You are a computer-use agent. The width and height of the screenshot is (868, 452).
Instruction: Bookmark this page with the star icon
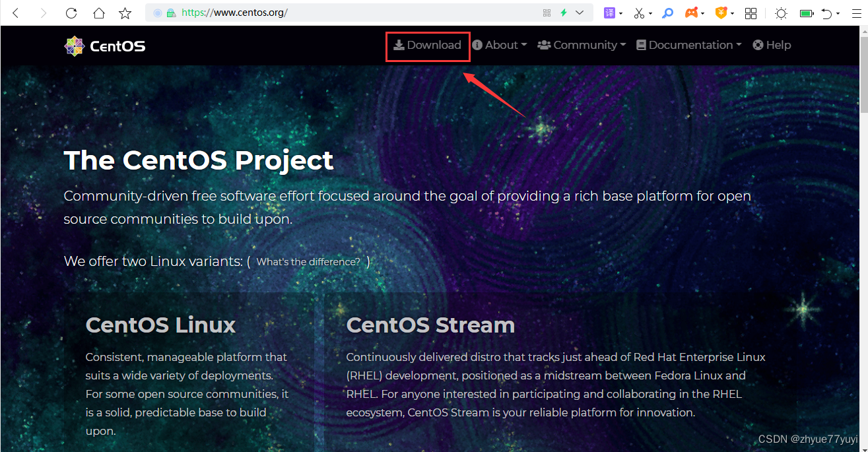coord(125,13)
